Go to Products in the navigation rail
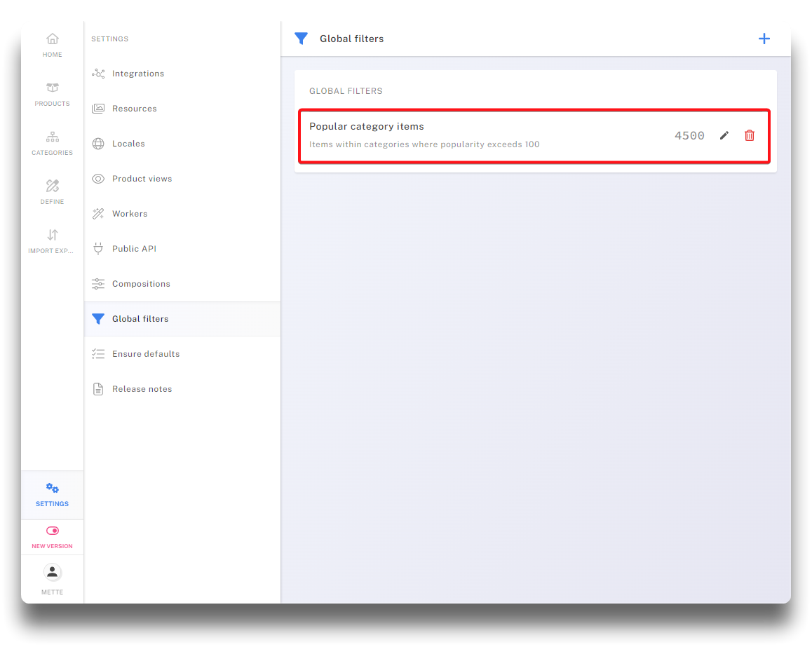The width and height of the screenshot is (812, 647). point(53,94)
